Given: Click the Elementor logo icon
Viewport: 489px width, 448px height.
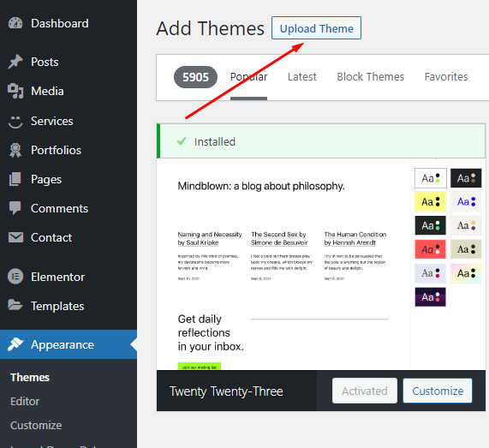Looking at the screenshot, I should coord(15,277).
